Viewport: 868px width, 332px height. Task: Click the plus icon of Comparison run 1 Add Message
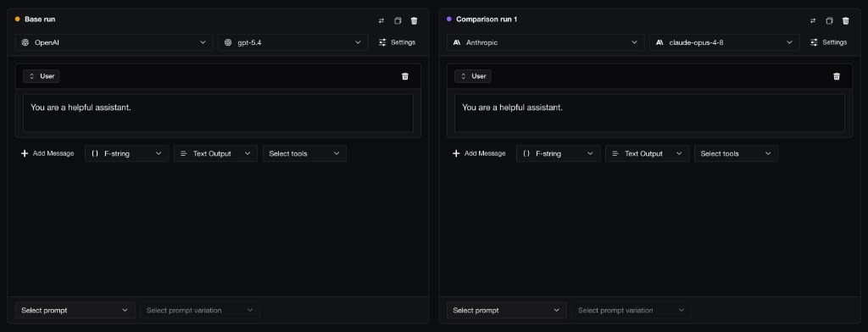[456, 153]
